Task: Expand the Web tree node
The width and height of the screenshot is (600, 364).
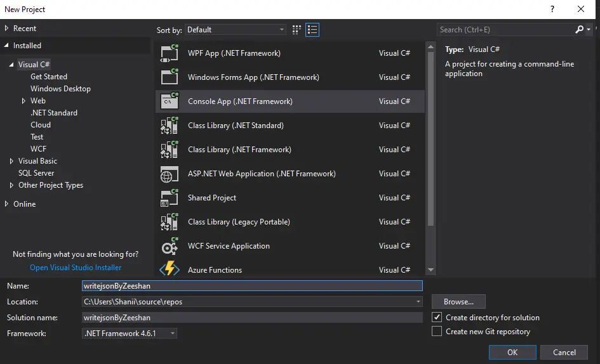Action: pos(23,101)
